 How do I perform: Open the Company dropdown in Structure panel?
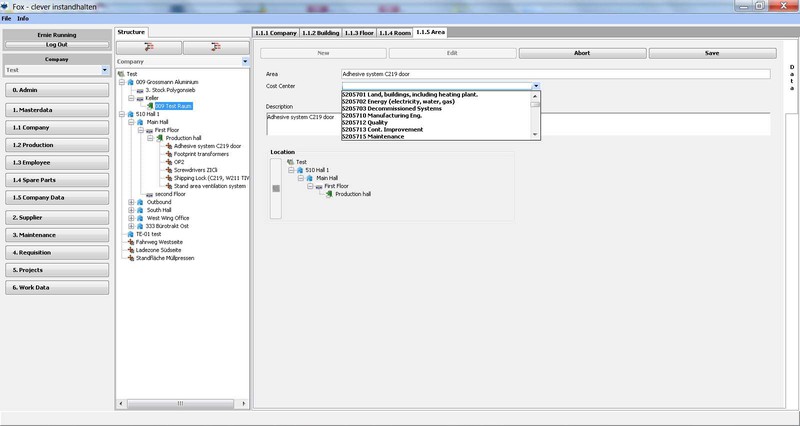click(246, 61)
